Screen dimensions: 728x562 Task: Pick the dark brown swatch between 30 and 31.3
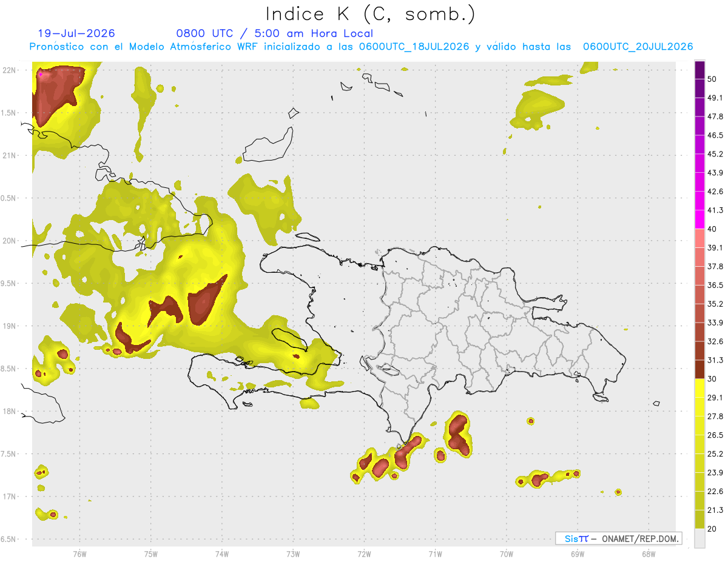coord(699,369)
